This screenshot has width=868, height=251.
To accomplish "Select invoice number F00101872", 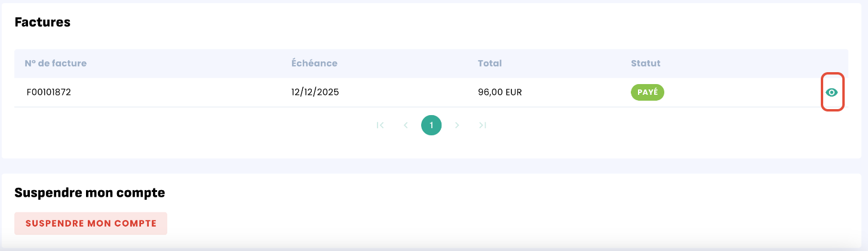I will pyautogui.click(x=49, y=92).
